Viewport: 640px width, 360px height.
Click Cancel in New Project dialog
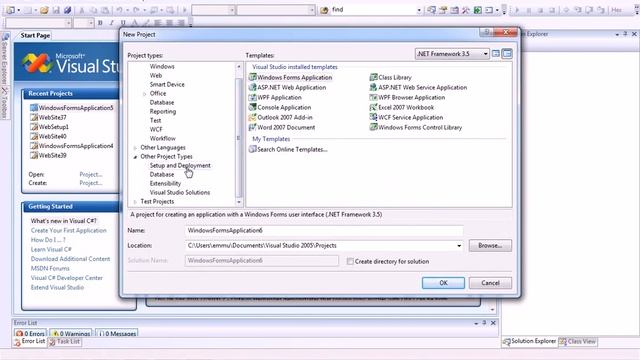(490, 283)
